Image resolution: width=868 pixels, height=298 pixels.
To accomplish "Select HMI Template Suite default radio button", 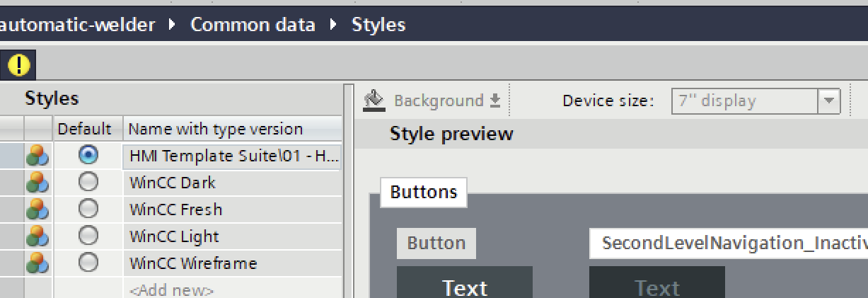I will coord(88,154).
